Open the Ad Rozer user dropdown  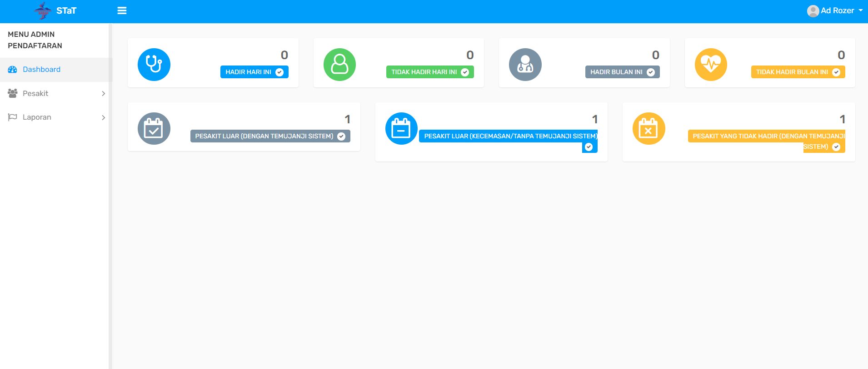click(x=834, y=10)
